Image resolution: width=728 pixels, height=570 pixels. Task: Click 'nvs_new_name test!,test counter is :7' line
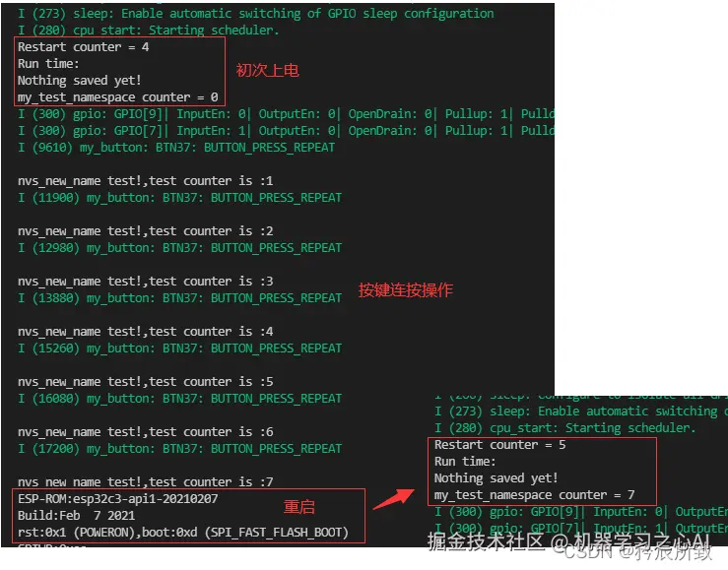pos(146,481)
